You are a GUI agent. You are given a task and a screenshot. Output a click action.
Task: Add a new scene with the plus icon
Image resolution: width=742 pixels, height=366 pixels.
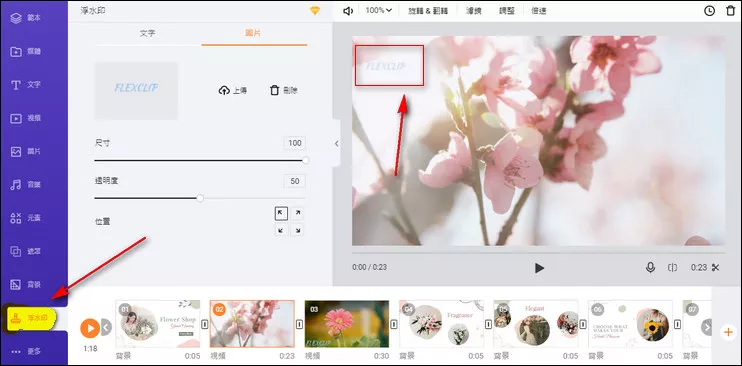tap(728, 332)
